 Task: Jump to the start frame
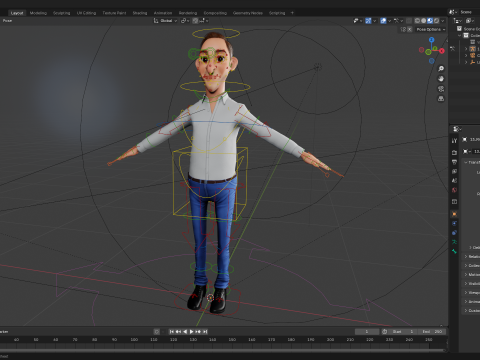(x=172, y=332)
